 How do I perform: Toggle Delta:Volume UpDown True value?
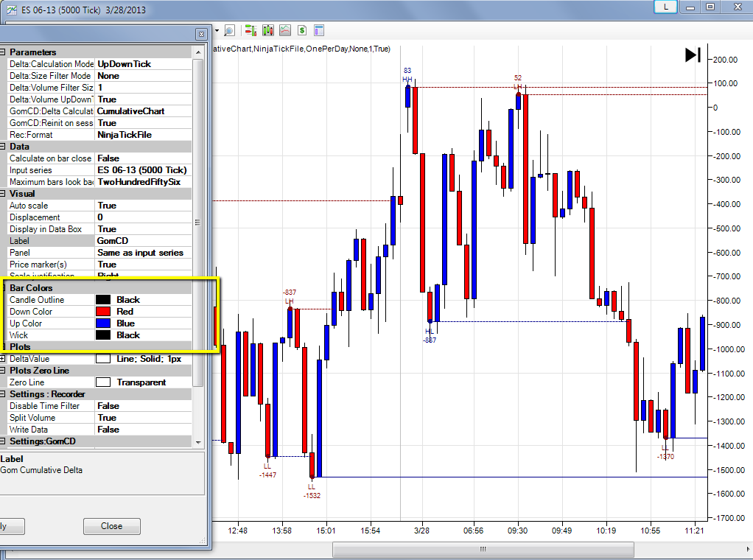point(144,99)
